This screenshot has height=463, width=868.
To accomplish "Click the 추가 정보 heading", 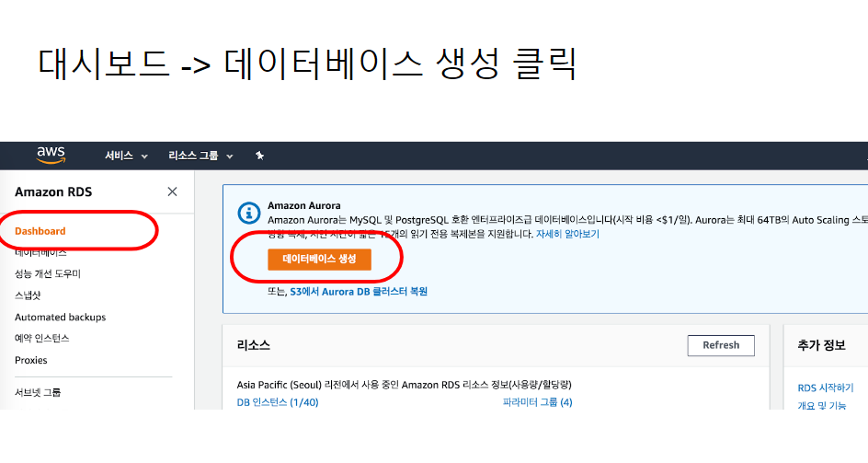I will coord(821,345).
